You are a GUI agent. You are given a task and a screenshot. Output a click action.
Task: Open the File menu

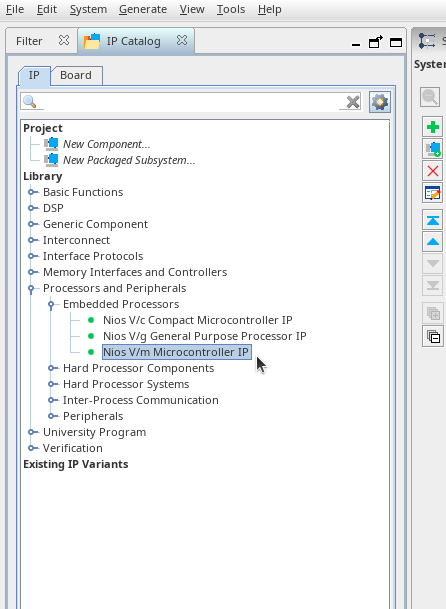point(15,9)
